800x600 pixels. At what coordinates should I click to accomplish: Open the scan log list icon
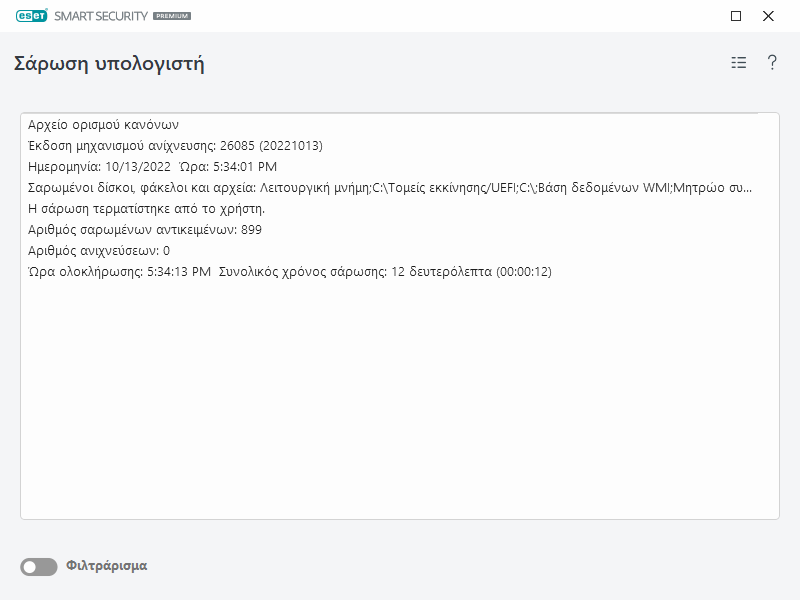[x=737, y=62]
